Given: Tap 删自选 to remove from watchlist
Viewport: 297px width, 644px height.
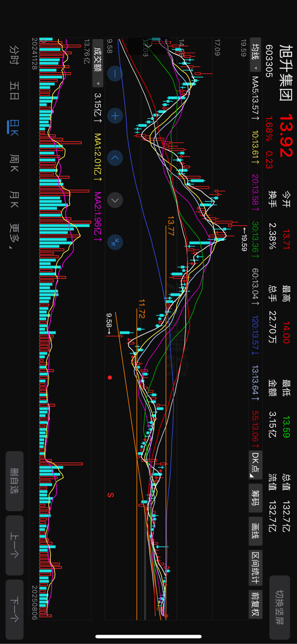Looking at the screenshot, I should point(14,481).
